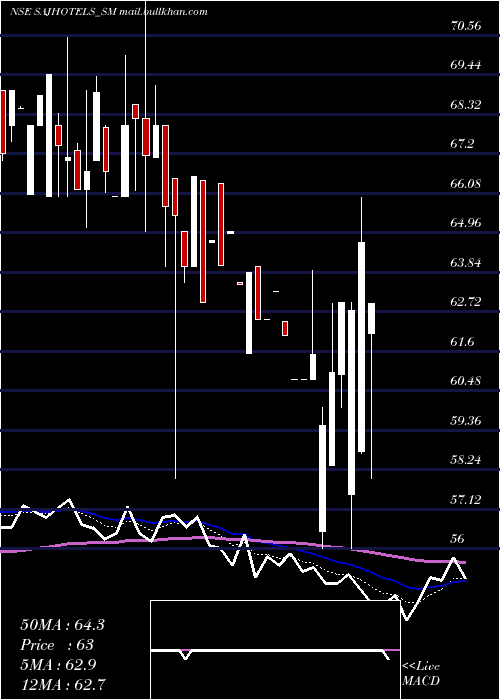This screenshot has height=700, width=500.
Task: Click the 66.08 price axis label
Action: (466, 183)
